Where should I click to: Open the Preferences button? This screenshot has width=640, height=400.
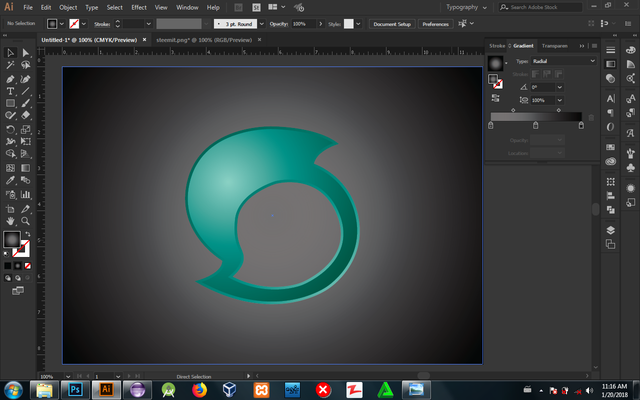pos(435,23)
